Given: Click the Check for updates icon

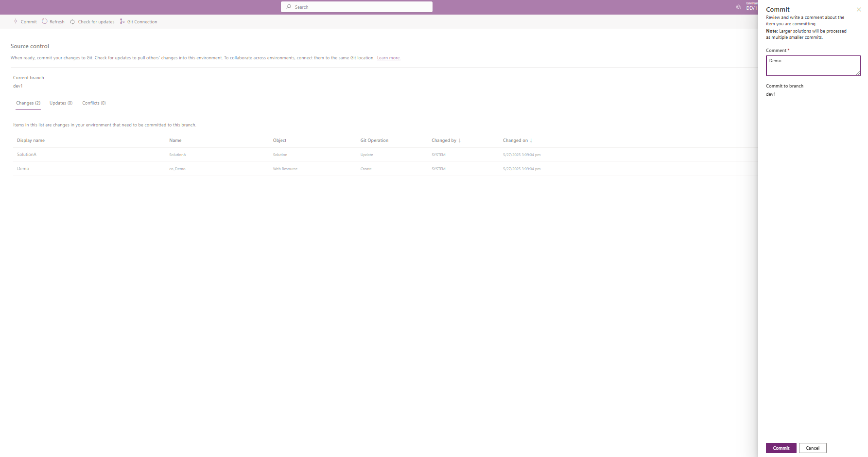Looking at the screenshot, I should [72, 22].
